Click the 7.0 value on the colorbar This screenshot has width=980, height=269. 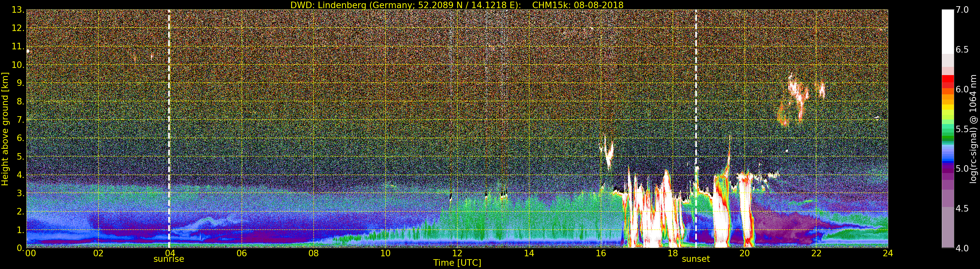pyautogui.click(x=962, y=10)
